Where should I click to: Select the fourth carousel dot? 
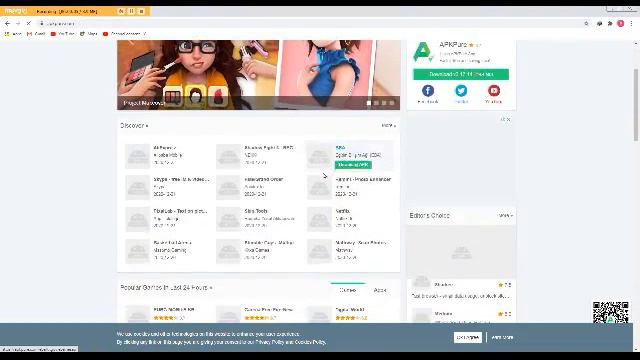click(x=392, y=103)
